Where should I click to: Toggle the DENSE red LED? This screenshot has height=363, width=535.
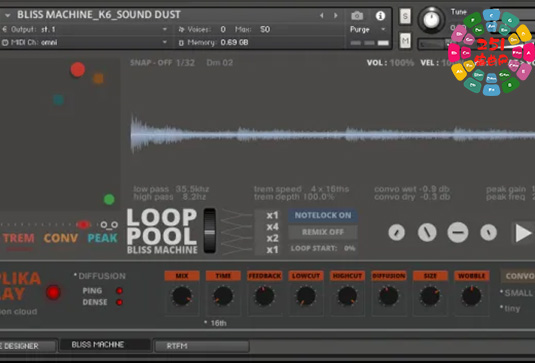pyautogui.click(x=119, y=302)
